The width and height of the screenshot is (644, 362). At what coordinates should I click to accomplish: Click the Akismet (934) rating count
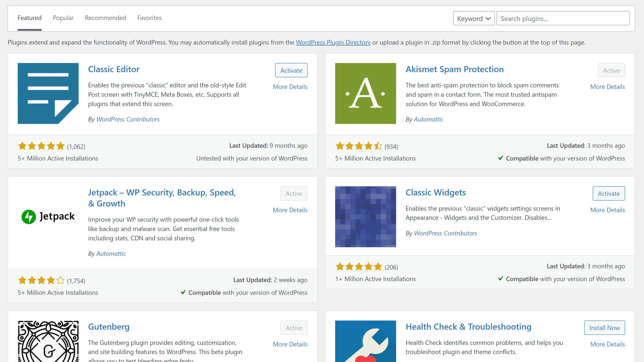(x=391, y=147)
